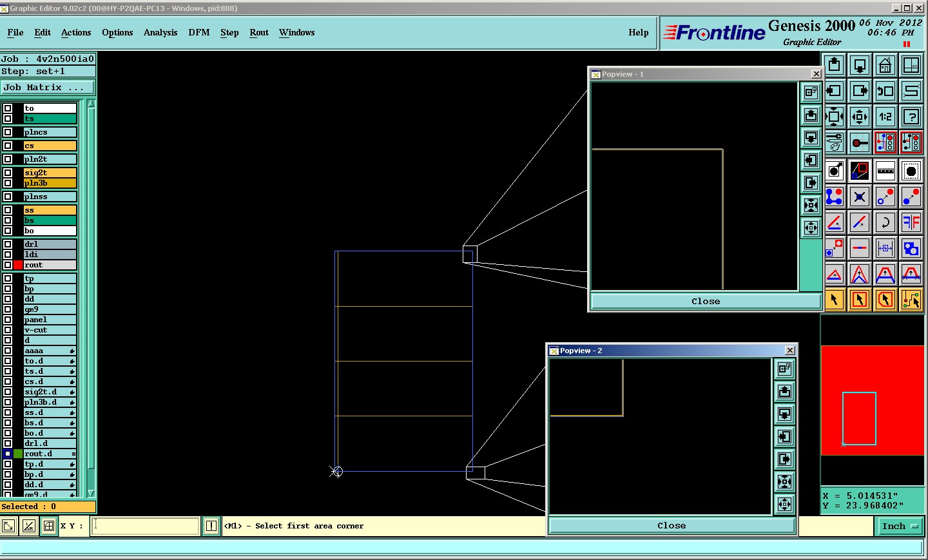
Task: Click the red color swatch of rout layer
Action: click(18, 265)
